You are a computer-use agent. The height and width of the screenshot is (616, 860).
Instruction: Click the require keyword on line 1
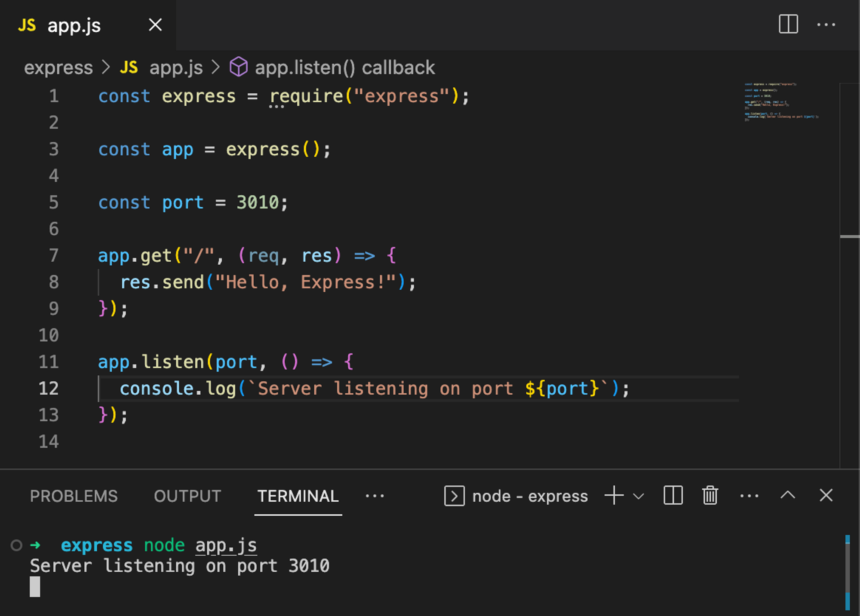(306, 96)
